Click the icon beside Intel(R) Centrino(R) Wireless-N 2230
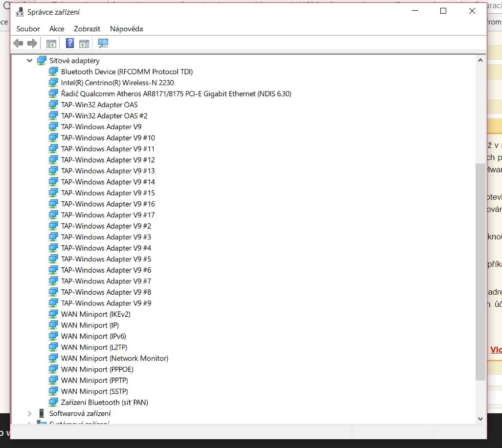502x448 pixels. coord(53,83)
